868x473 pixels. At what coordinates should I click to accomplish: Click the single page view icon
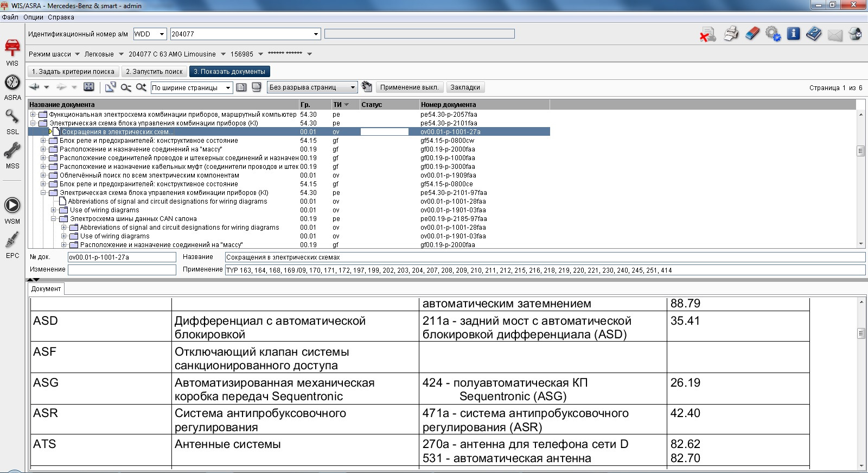[x=241, y=87]
